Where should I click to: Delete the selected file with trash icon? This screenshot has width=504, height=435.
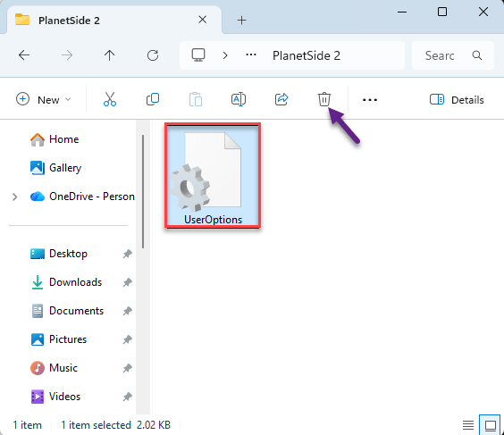[324, 99]
